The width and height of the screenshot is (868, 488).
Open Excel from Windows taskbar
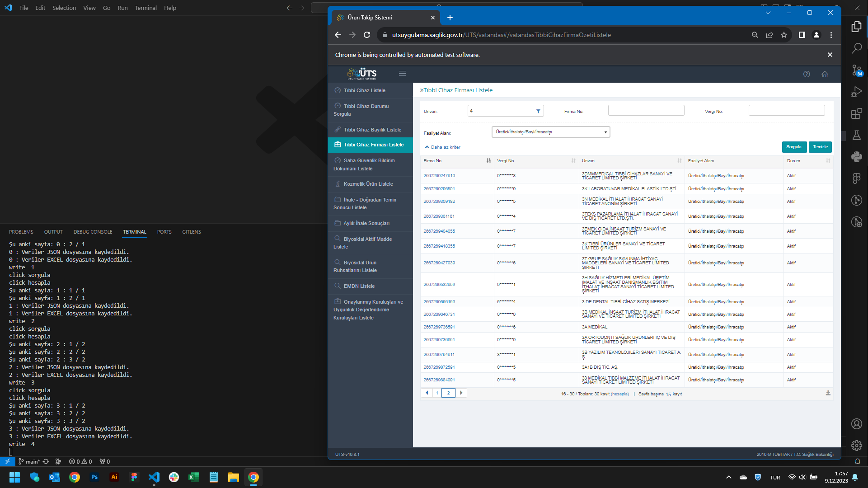pyautogui.click(x=194, y=477)
